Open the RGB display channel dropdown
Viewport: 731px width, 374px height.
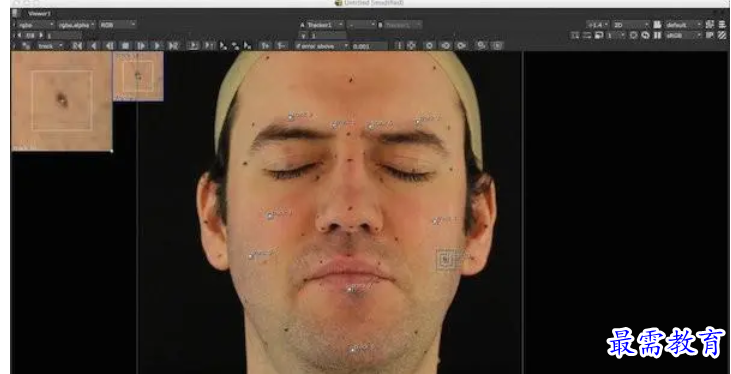point(117,25)
